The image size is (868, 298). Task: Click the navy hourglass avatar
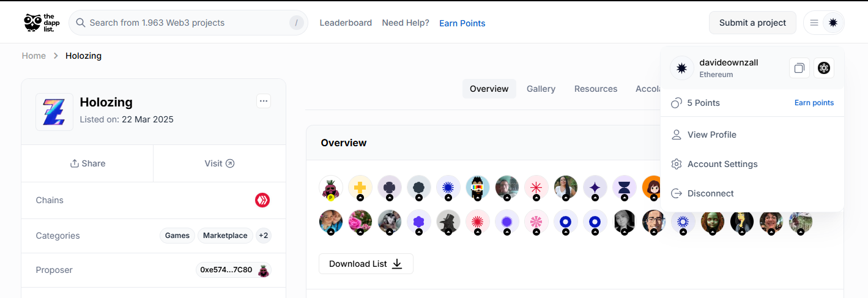click(x=625, y=187)
